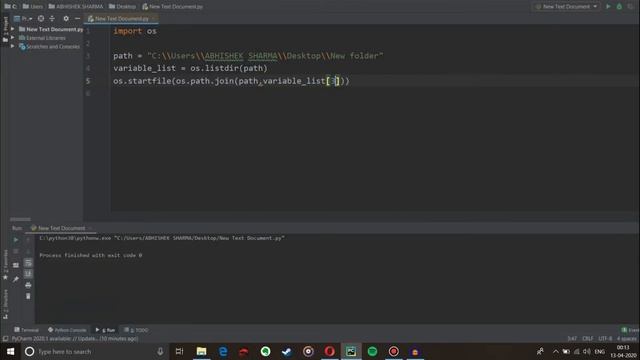Open the TODO tool window
The height and width of the screenshot is (360, 640).
[x=136, y=330]
